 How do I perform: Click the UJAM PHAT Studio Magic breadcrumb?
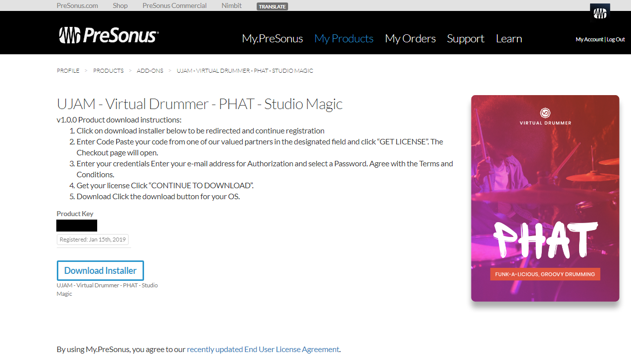tap(245, 71)
